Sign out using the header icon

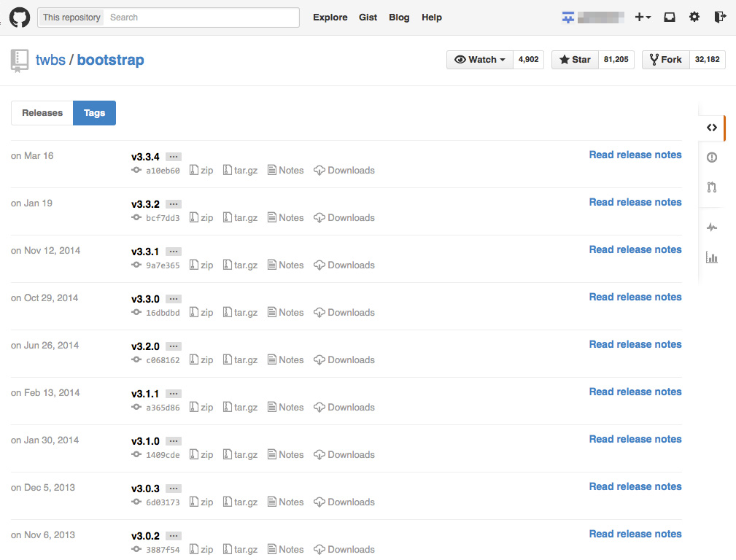tap(719, 17)
